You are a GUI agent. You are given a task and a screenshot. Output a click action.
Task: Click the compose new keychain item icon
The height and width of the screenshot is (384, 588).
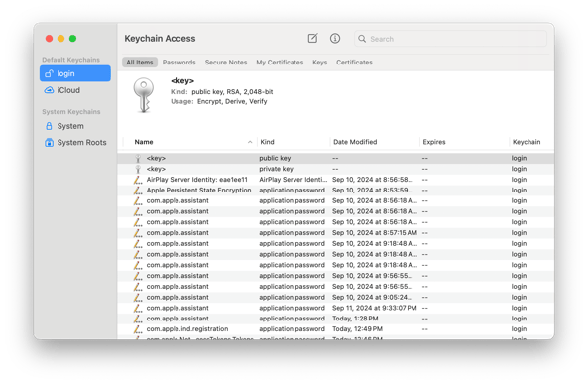312,39
